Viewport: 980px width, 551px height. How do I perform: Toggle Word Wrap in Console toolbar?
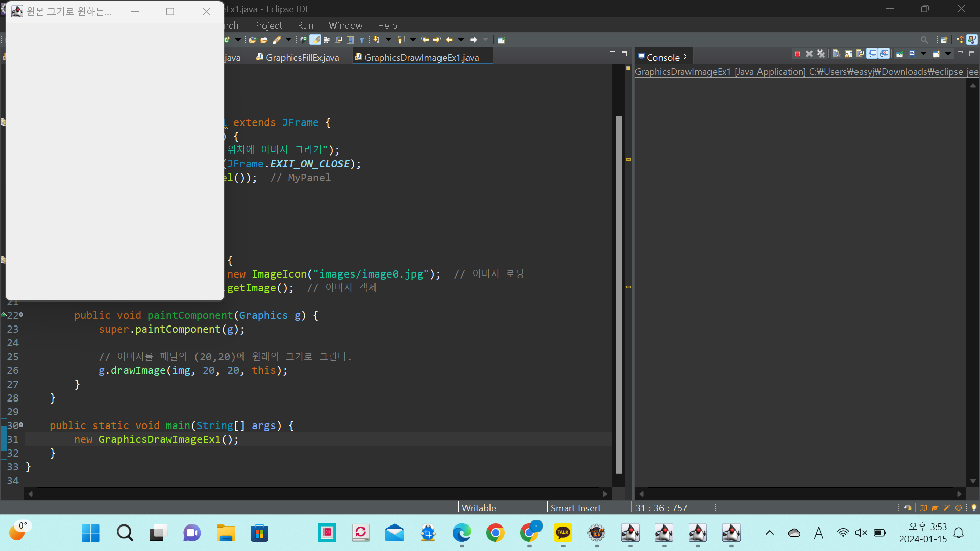click(860, 54)
